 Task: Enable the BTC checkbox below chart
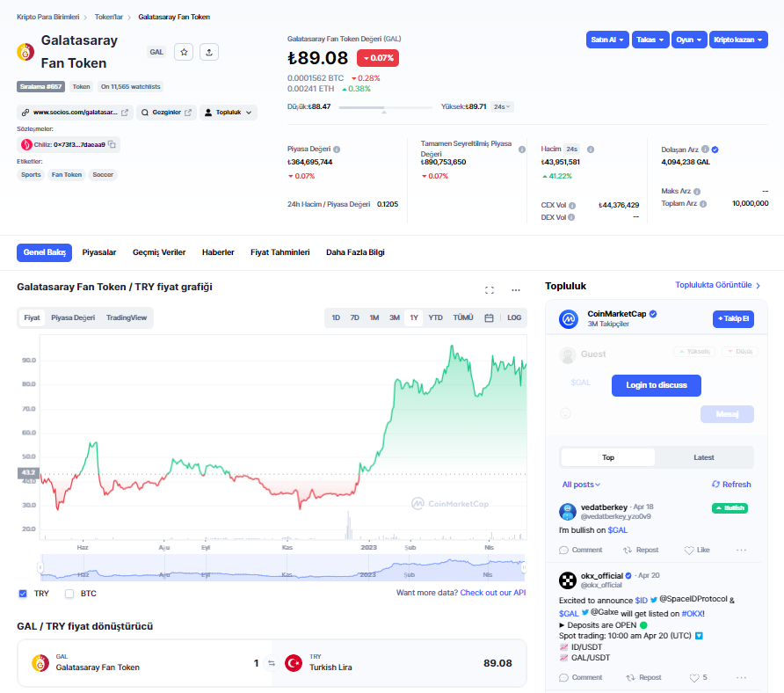click(69, 594)
